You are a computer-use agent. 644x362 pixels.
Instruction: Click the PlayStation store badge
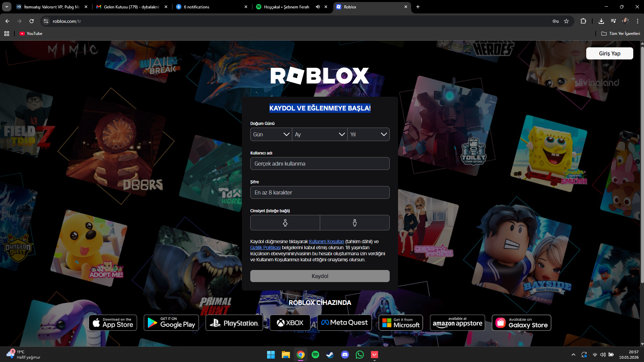click(x=234, y=323)
